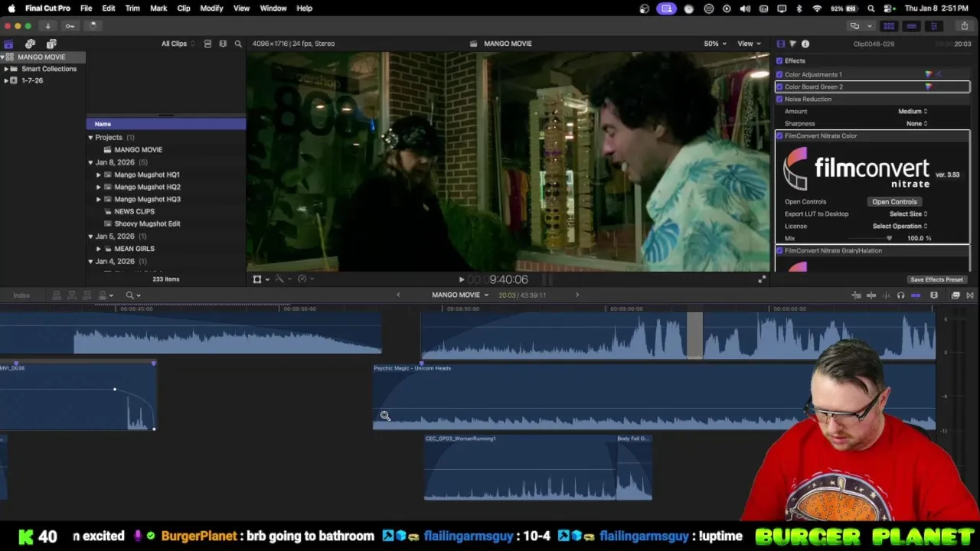Toggle FilmConvert Nitrate Color checkbox
Image resolution: width=980 pixels, height=551 pixels.
(x=779, y=135)
